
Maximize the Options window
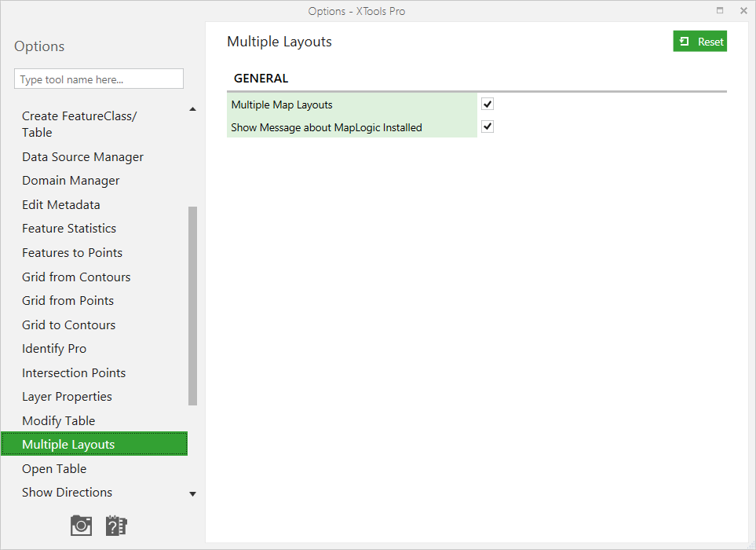pos(720,11)
